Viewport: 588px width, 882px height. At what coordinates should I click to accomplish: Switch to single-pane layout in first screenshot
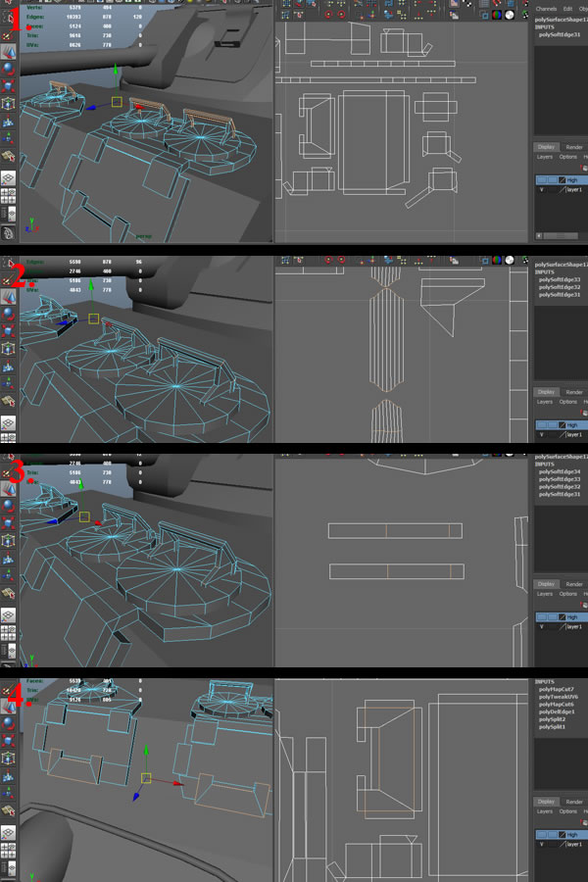(8, 179)
